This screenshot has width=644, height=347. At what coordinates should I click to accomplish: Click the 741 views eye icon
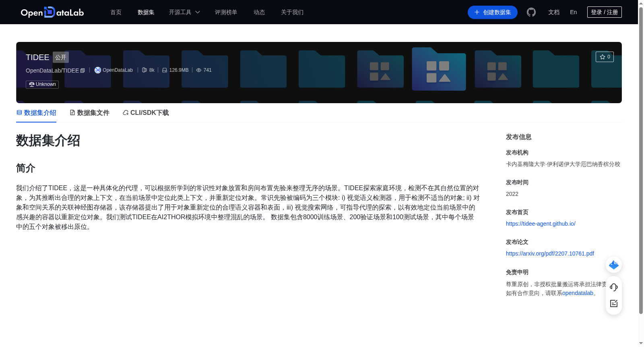(198, 70)
